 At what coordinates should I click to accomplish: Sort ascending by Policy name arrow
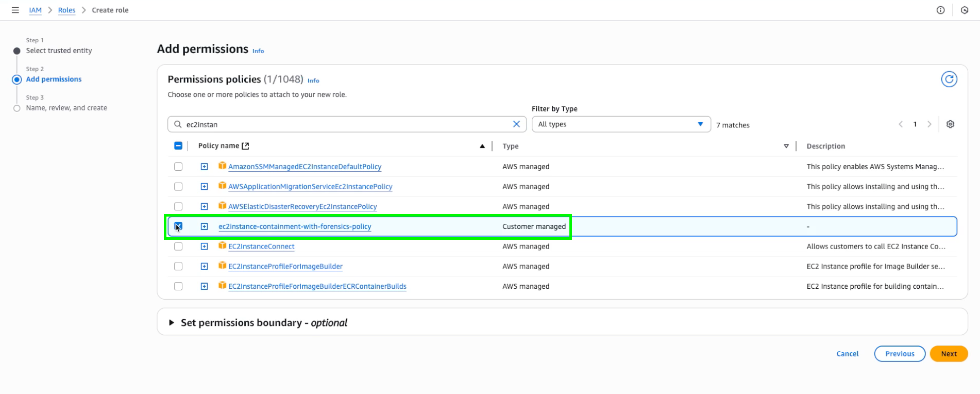482,146
